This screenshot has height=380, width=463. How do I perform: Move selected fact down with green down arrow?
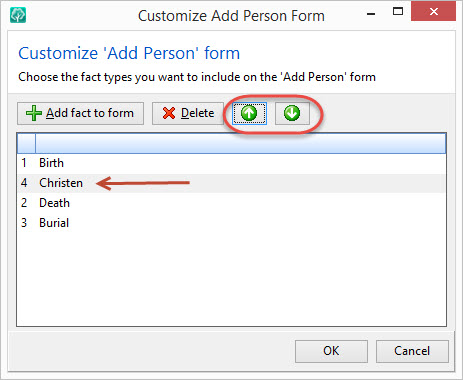pyautogui.click(x=292, y=113)
